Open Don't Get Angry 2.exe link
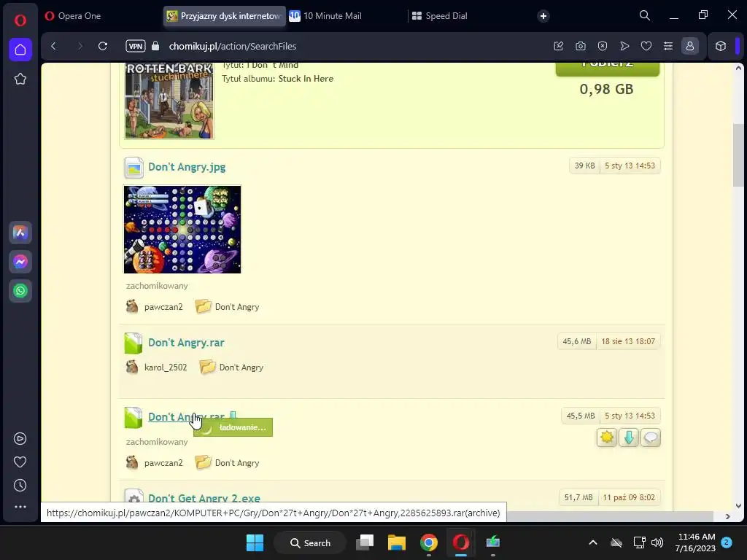747x560 pixels. point(204,498)
